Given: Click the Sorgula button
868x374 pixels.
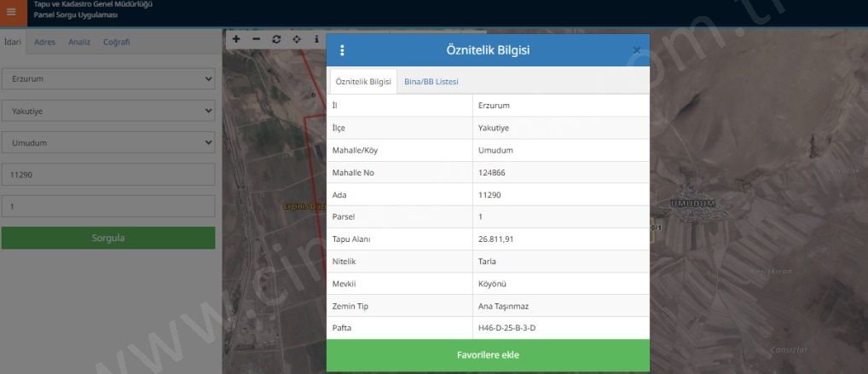Looking at the screenshot, I should 107,238.
